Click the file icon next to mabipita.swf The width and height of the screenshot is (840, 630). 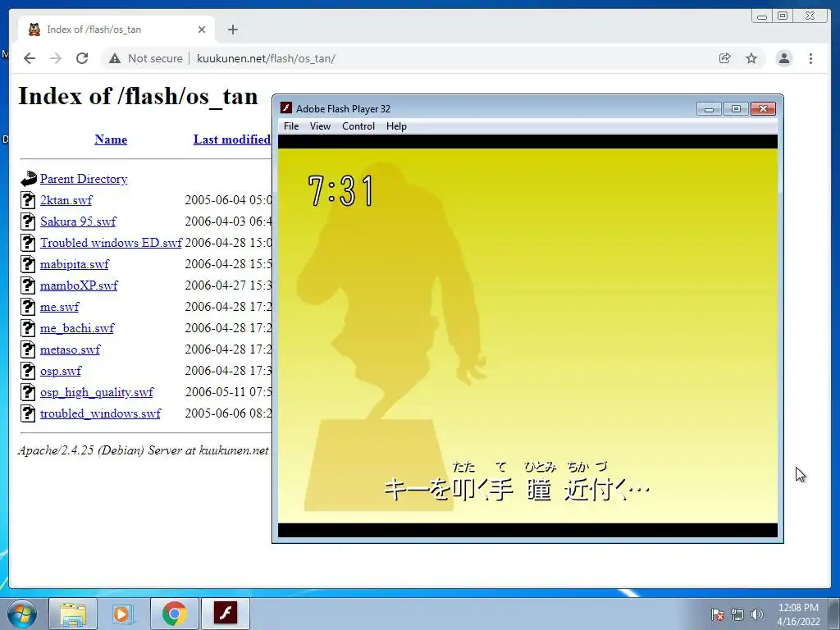tap(29, 264)
